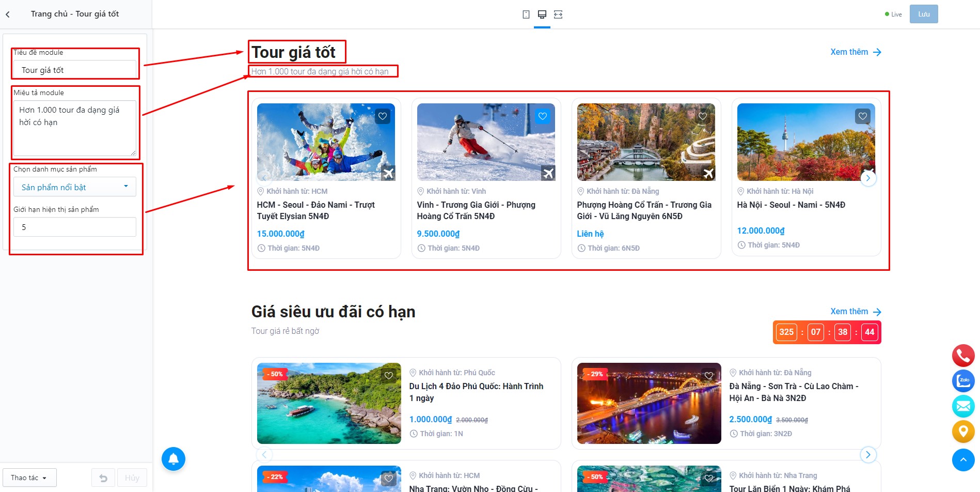Click the undo arrow button
The image size is (980, 492).
[x=103, y=478]
